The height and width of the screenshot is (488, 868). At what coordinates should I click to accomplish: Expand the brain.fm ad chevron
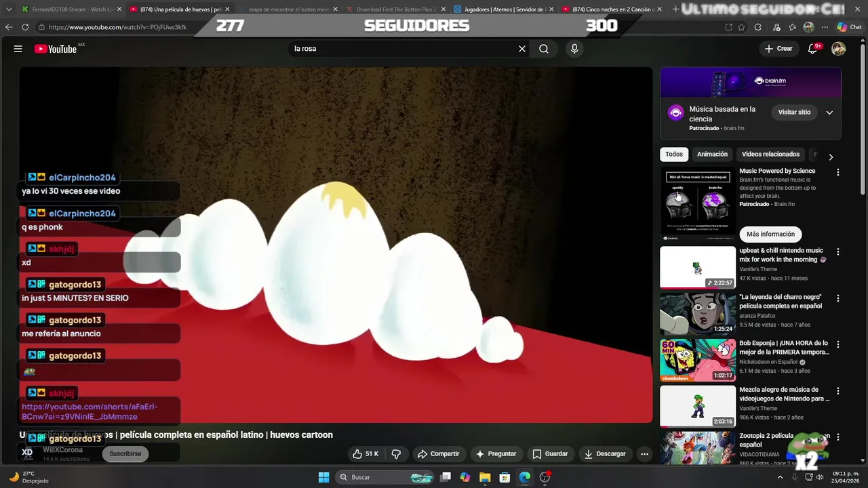click(829, 113)
